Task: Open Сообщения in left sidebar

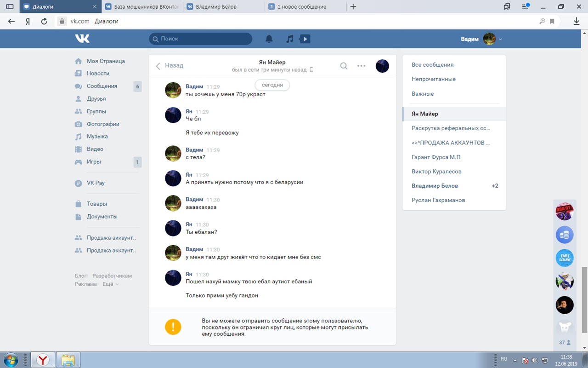Action: [102, 86]
